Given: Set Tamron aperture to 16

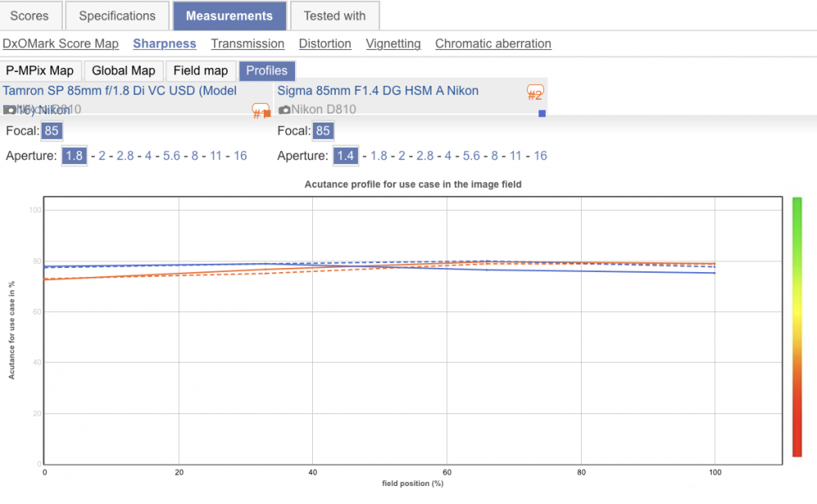Looking at the screenshot, I should click(240, 156).
